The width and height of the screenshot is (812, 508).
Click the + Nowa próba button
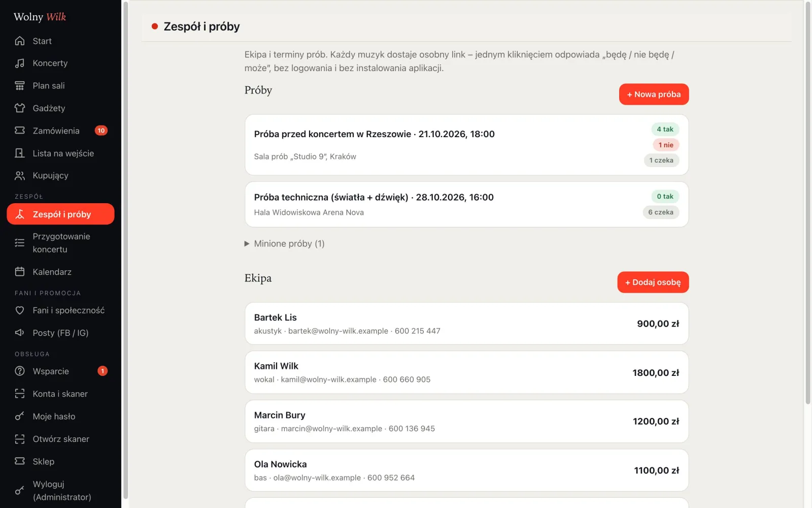click(x=654, y=94)
